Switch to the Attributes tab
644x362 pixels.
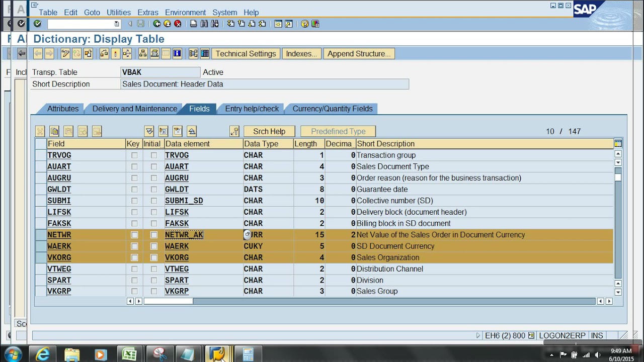[x=63, y=109]
